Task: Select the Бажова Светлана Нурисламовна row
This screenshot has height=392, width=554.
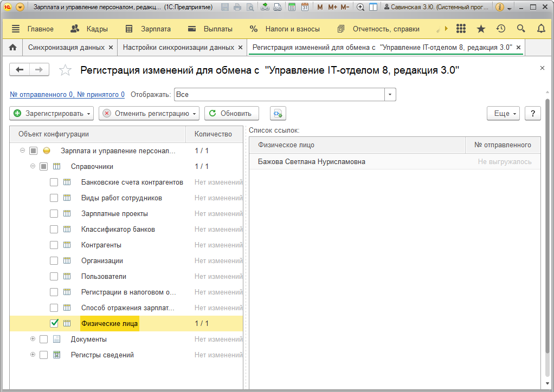Action: [311, 161]
